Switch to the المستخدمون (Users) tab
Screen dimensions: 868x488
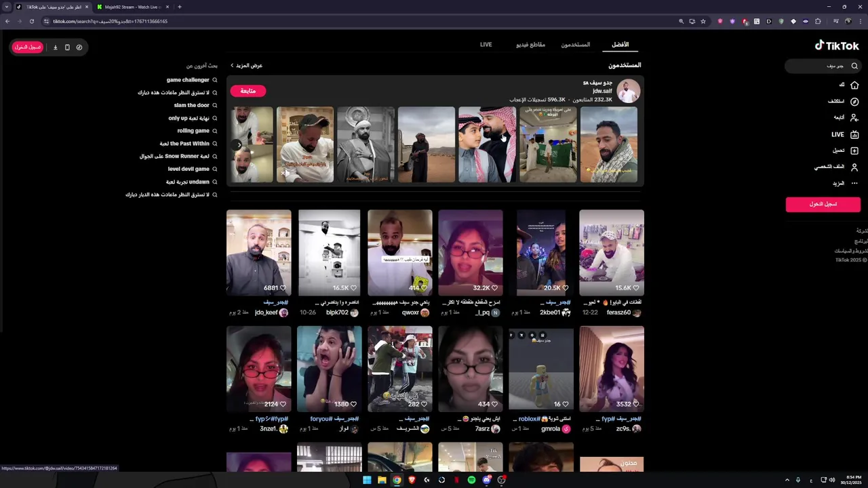pyautogui.click(x=575, y=45)
